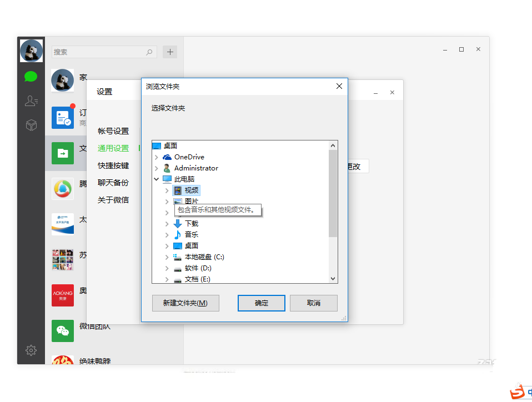Click the magnifier icon in search box

click(149, 51)
